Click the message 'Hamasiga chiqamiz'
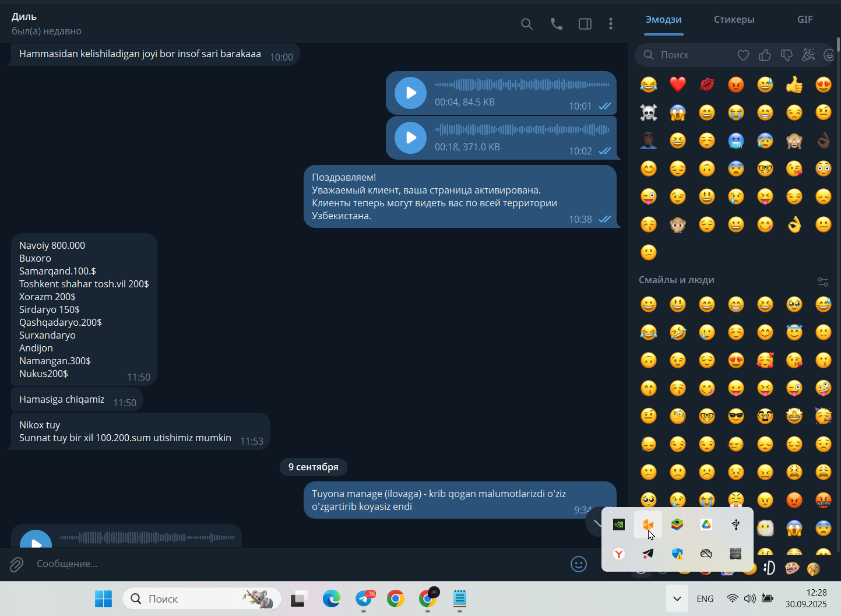Image resolution: width=841 pixels, height=616 pixels. click(x=77, y=400)
